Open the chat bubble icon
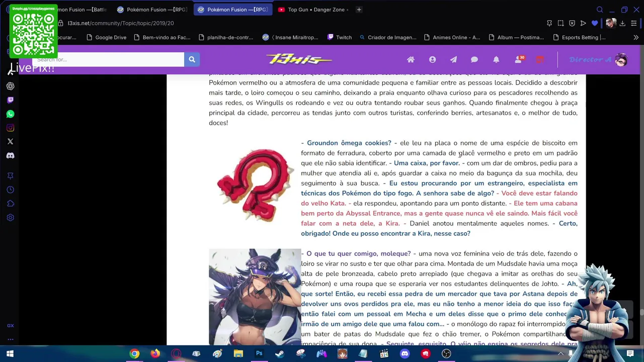 pyautogui.click(x=474, y=59)
